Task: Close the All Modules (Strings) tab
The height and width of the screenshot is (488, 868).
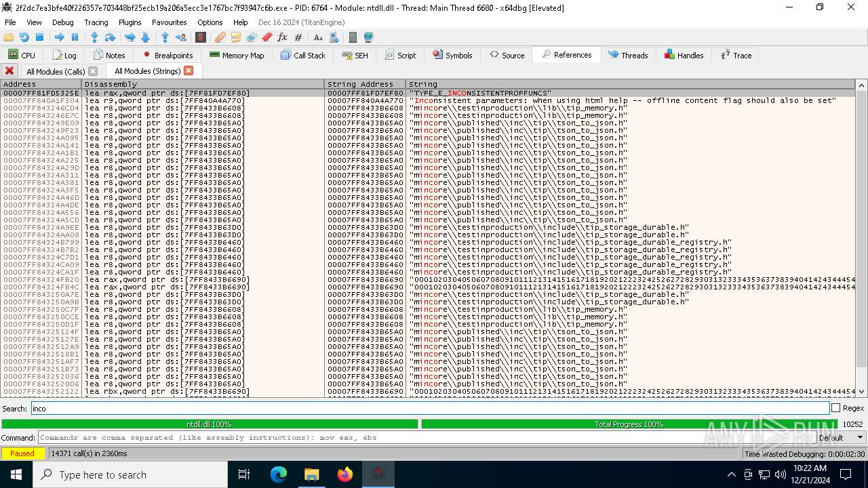Action: coord(189,70)
